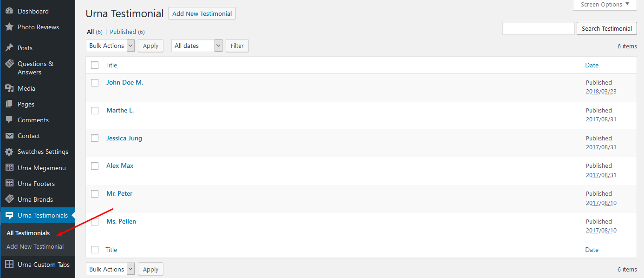Image resolution: width=644 pixels, height=278 pixels.
Task: Open the Ms. Pellen testimonial
Action: point(121,221)
